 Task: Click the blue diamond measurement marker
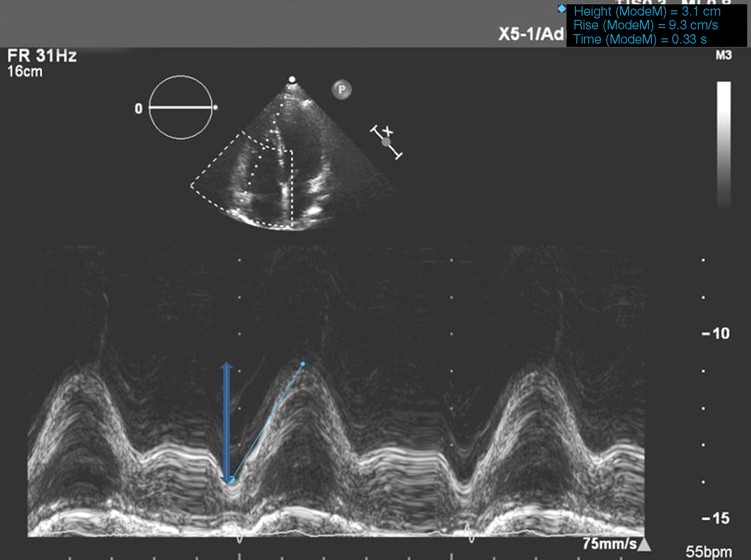click(x=562, y=9)
